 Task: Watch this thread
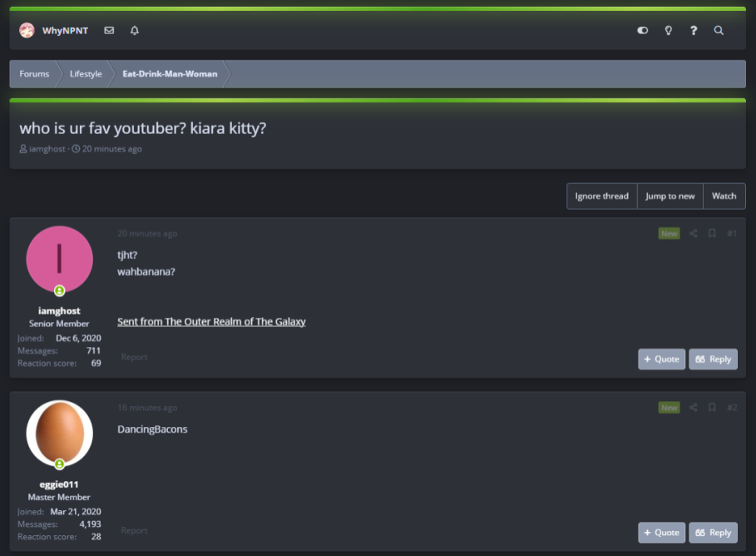coord(724,196)
